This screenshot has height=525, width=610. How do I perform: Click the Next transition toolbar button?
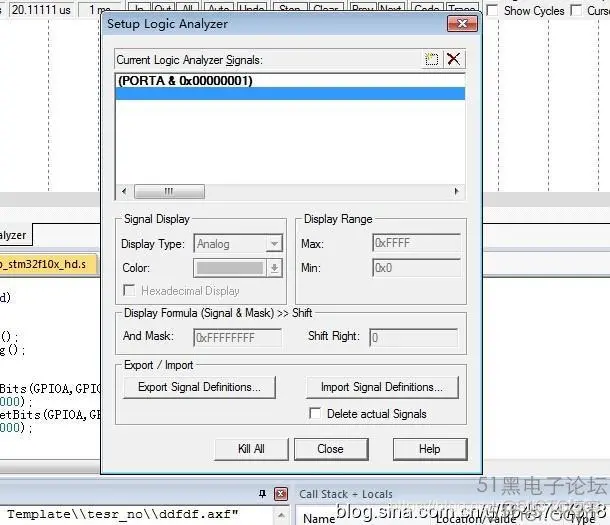pyautogui.click(x=391, y=10)
